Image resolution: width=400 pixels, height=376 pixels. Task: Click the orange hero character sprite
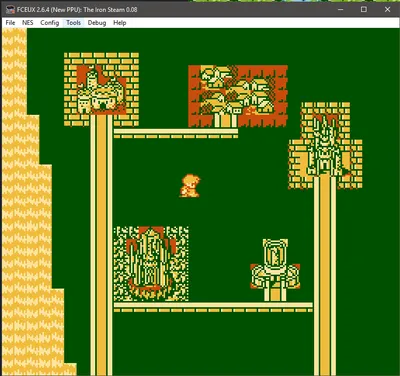[190, 186]
